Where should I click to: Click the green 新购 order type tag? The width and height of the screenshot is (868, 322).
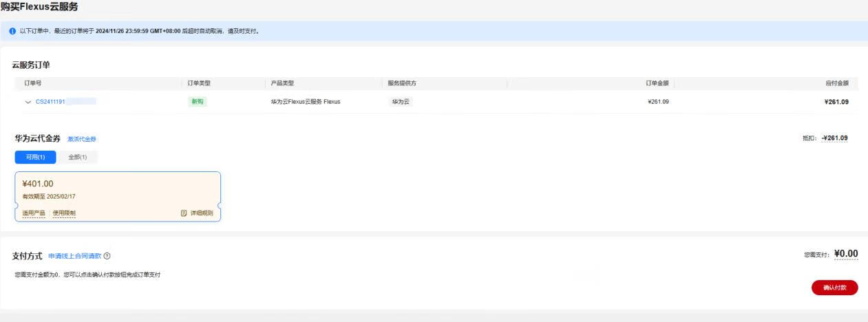pyautogui.click(x=198, y=102)
